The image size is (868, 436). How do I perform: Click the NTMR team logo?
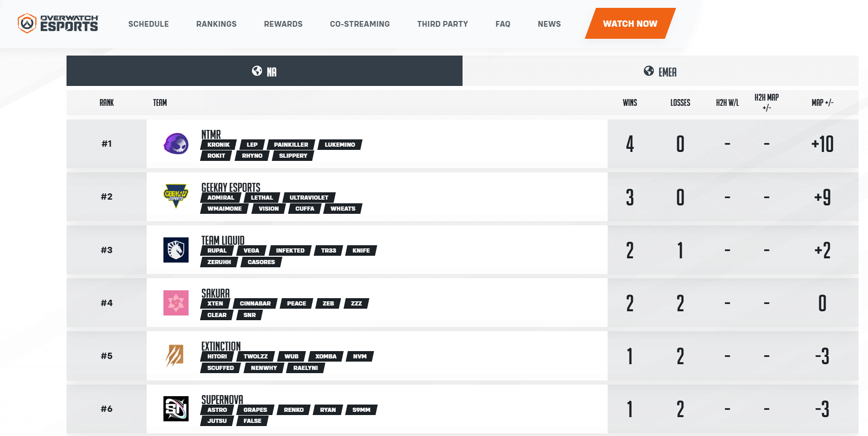coord(176,144)
